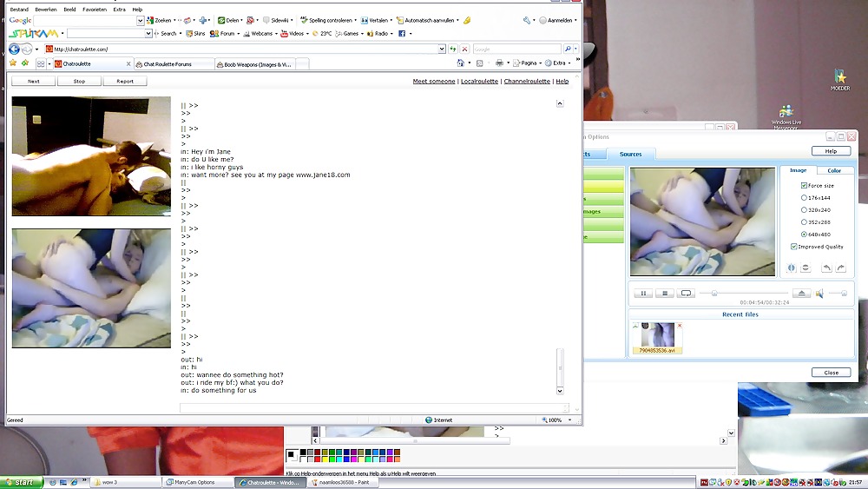Click the Google toolbar wrench settings icon

pyautogui.click(x=527, y=21)
